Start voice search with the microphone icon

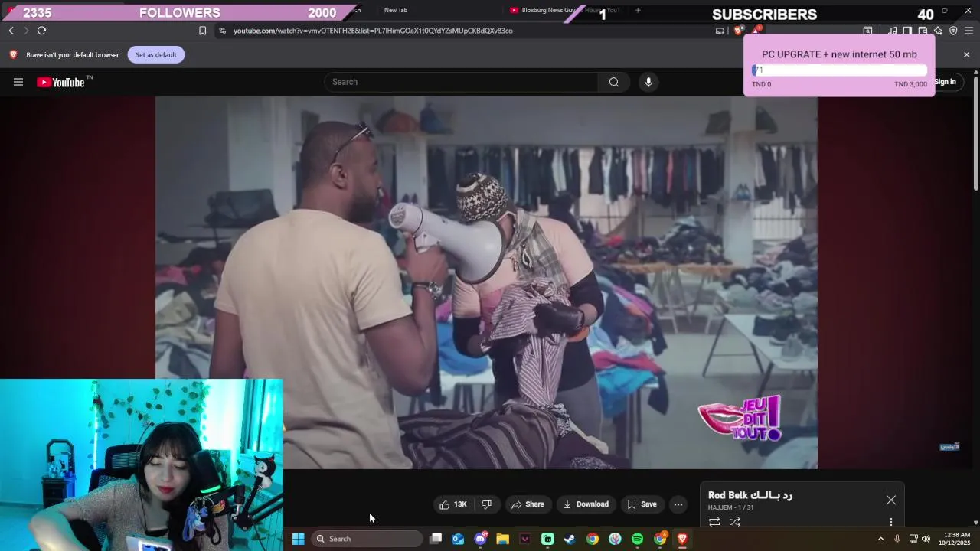[x=648, y=82]
